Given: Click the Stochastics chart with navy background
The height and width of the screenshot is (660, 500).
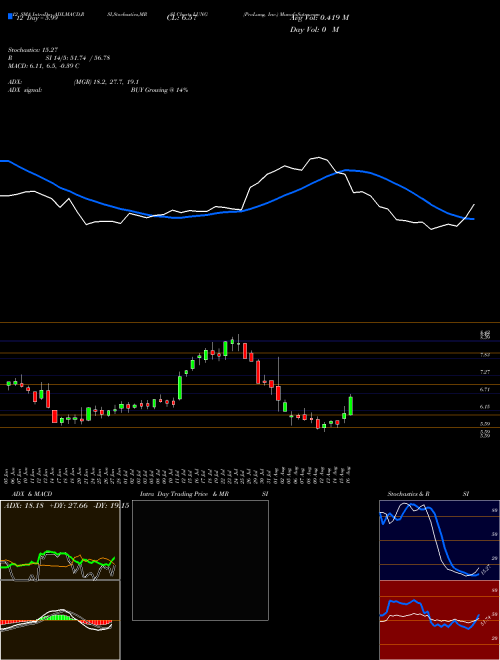Looking at the screenshot, I should point(439,540).
